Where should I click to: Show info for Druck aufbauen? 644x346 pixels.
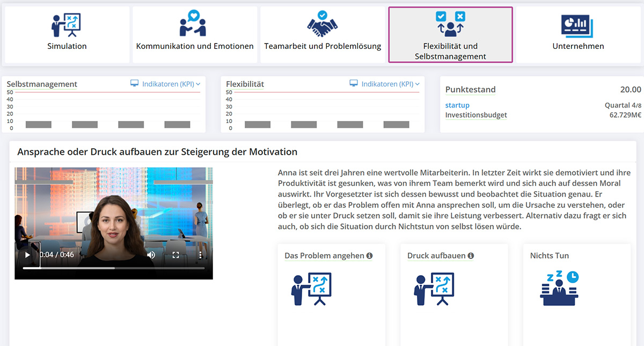471,256
